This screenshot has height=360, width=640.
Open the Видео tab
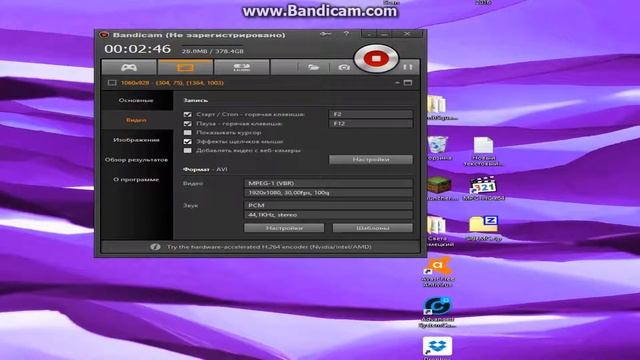[x=136, y=120]
